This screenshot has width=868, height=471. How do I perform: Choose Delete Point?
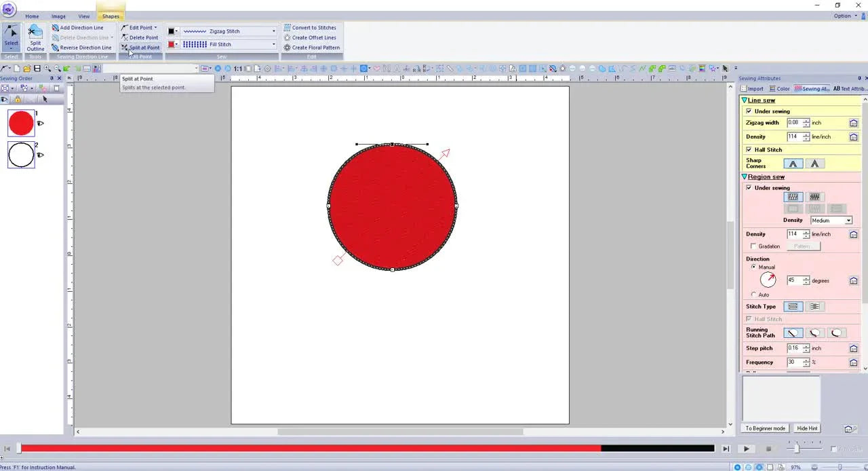[x=140, y=37]
